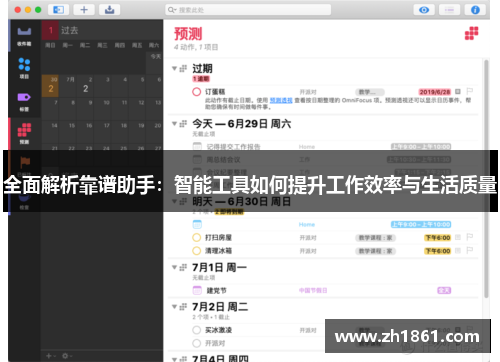Viewport: 500px width, 362px height.
Task: Open note icon on 清理冰箱 row
Action: click(x=458, y=251)
